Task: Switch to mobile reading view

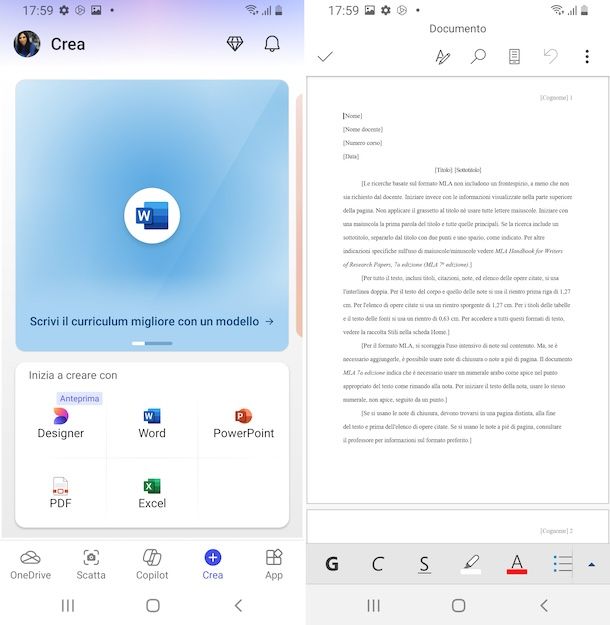Action: pos(514,57)
